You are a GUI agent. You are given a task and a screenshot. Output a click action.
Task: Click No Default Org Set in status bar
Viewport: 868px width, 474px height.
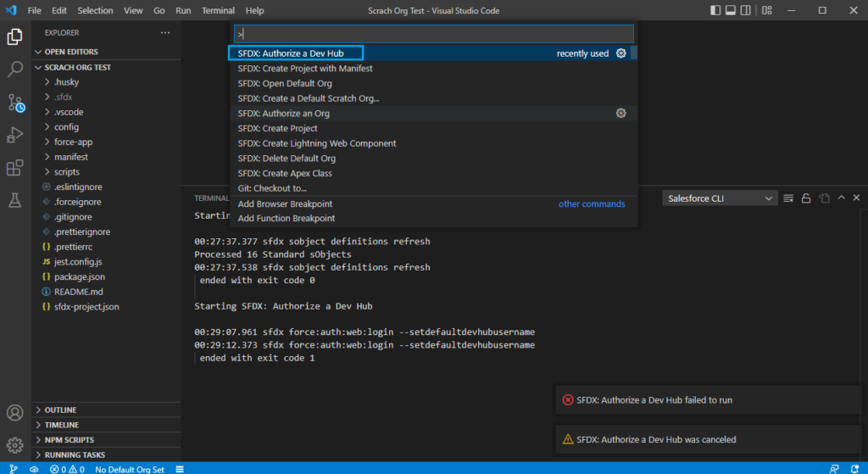[130, 469]
